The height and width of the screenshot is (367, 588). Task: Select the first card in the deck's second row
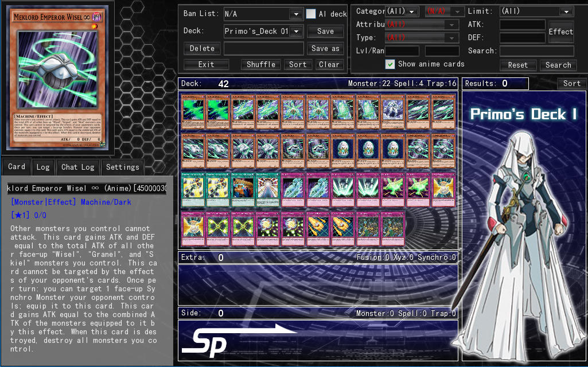[x=193, y=150]
